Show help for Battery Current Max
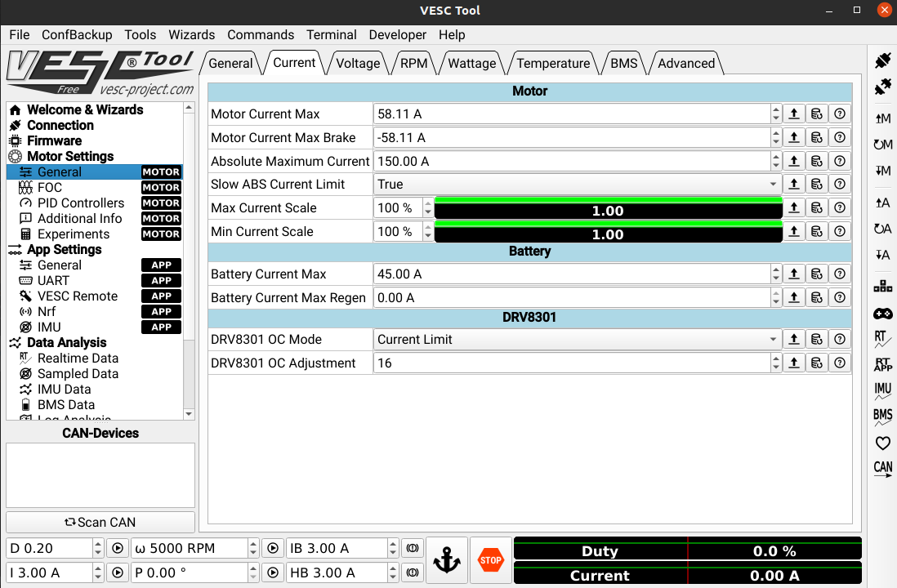The height and width of the screenshot is (588, 897). click(839, 274)
